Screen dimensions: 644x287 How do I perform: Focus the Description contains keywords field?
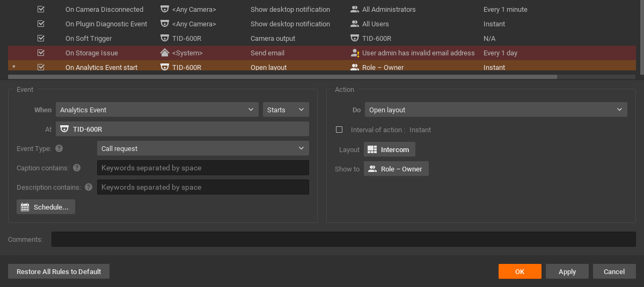click(203, 187)
